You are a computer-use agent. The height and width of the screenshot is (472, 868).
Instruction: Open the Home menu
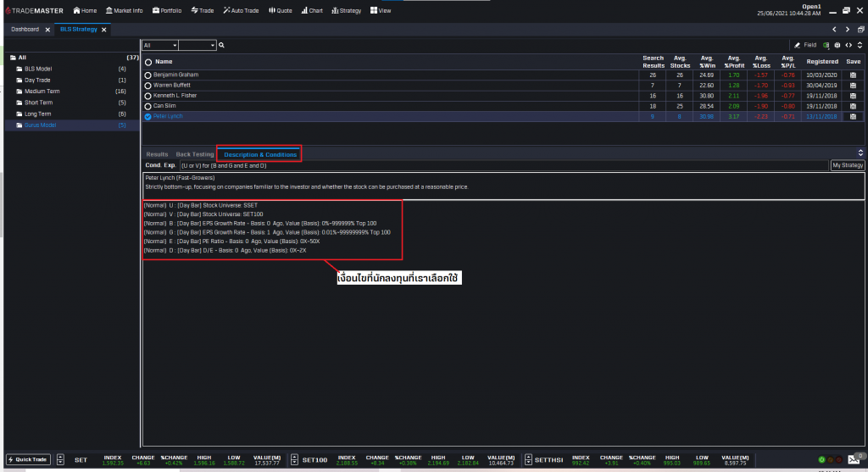[85, 10]
